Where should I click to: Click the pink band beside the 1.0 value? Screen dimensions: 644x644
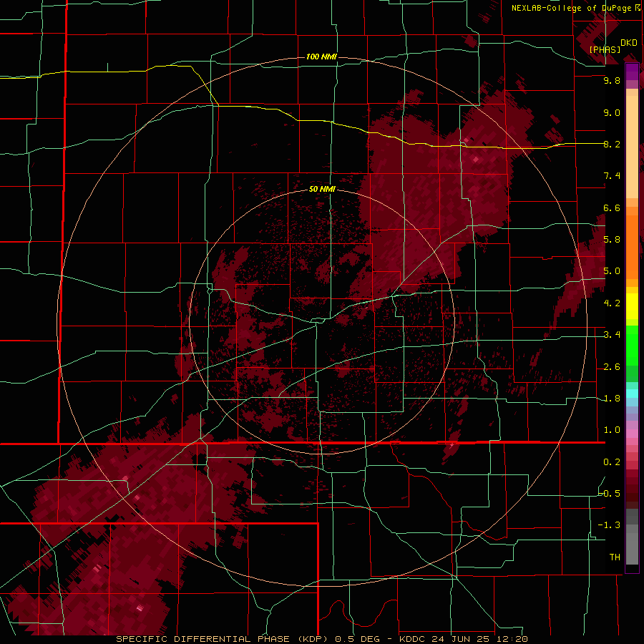point(632,434)
